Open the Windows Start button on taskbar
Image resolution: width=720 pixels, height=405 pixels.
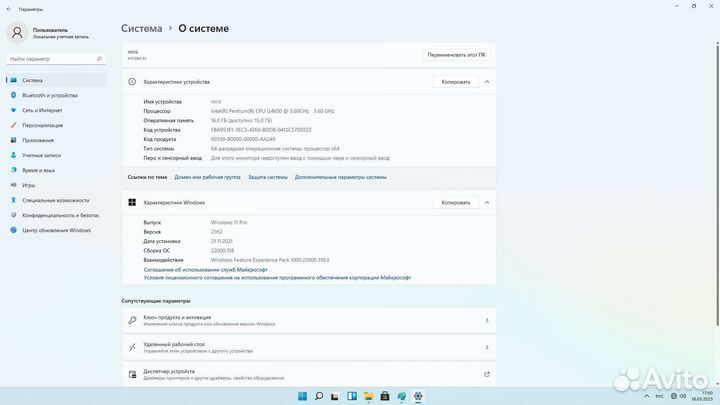click(302, 396)
